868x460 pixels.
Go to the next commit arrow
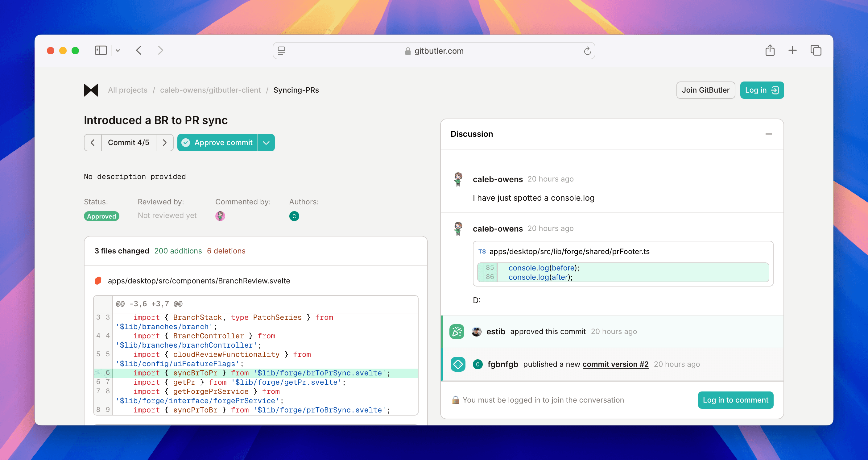[165, 143]
